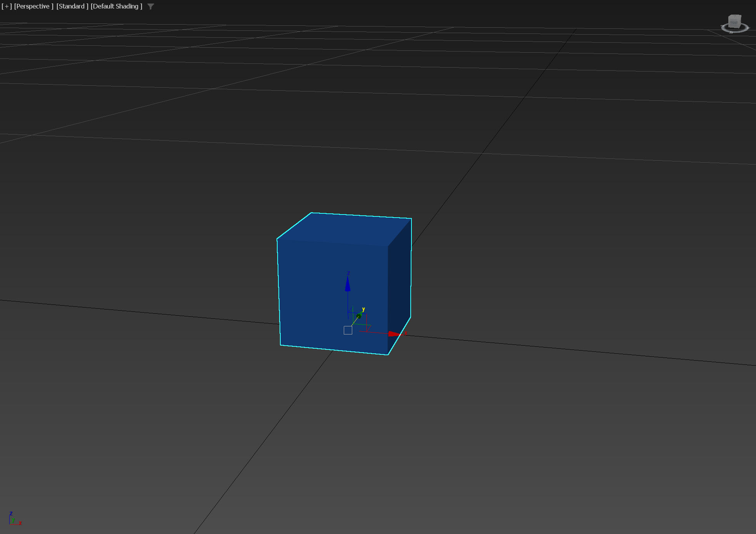756x534 pixels.
Task: Select the red X axis gizmo arrow
Action: [393, 334]
